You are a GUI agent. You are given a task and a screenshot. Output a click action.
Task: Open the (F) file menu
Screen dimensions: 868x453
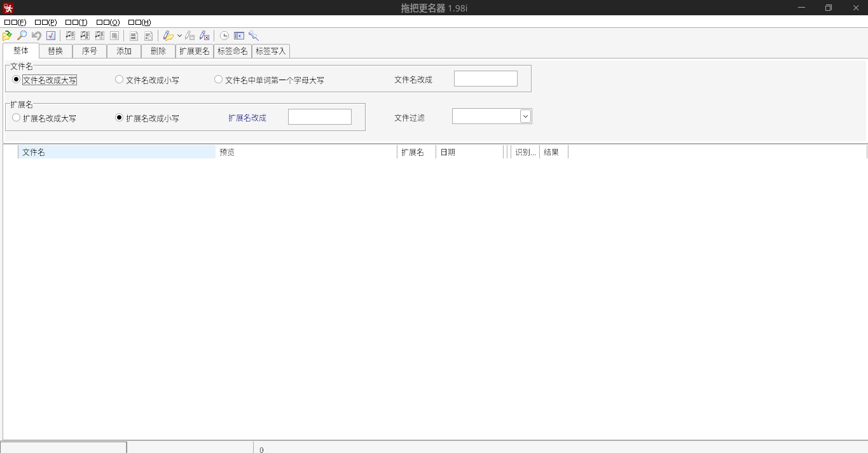[x=15, y=22]
